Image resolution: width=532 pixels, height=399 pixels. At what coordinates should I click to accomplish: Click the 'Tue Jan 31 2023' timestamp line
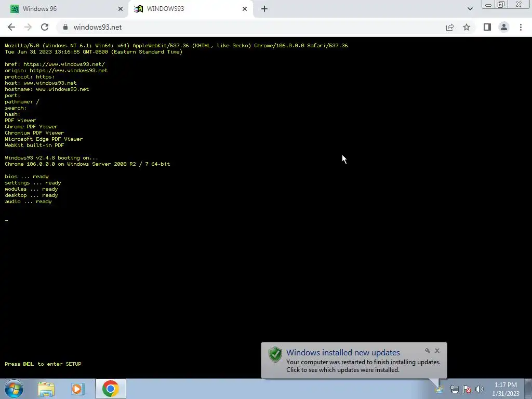[x=94, y=51]
